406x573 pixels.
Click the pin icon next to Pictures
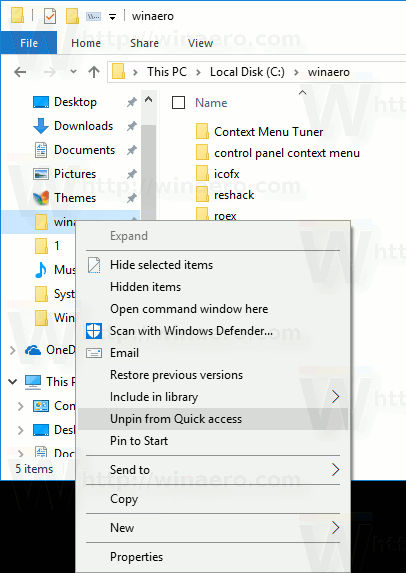(132, 174)
